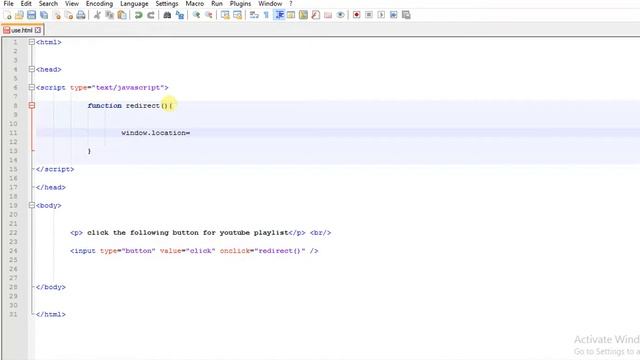This screenshot has width=640, height=360.
Task: Create a new file with the New icon
Action: point(7,15)
